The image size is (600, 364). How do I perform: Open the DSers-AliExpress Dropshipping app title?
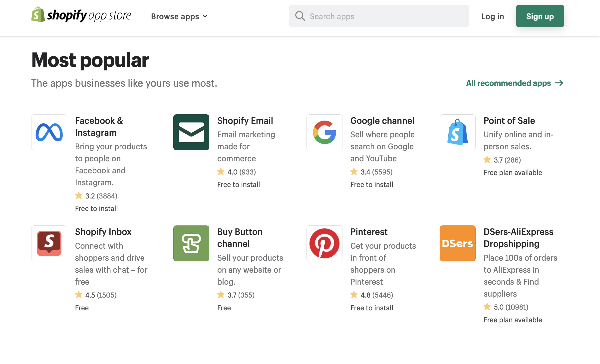click(x=518, y=238)
